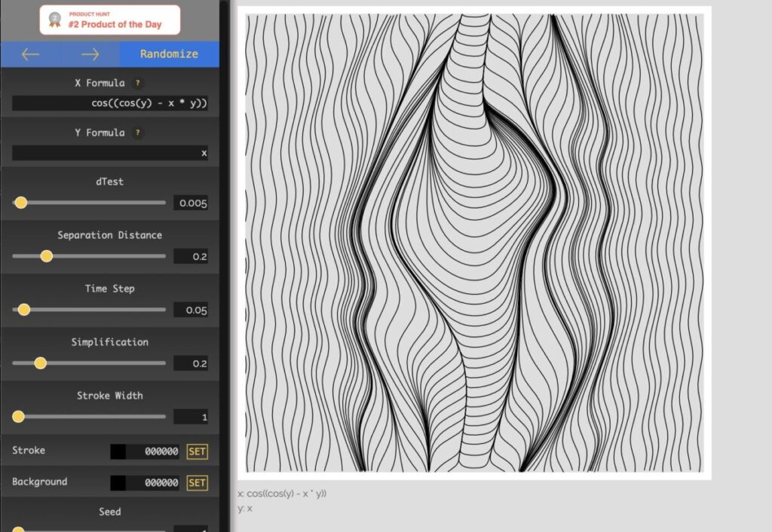Click the Separation Distance slider handle
The width and height of the screenshot is (772, 532).
pyautogui.click(x=46, y=256)
